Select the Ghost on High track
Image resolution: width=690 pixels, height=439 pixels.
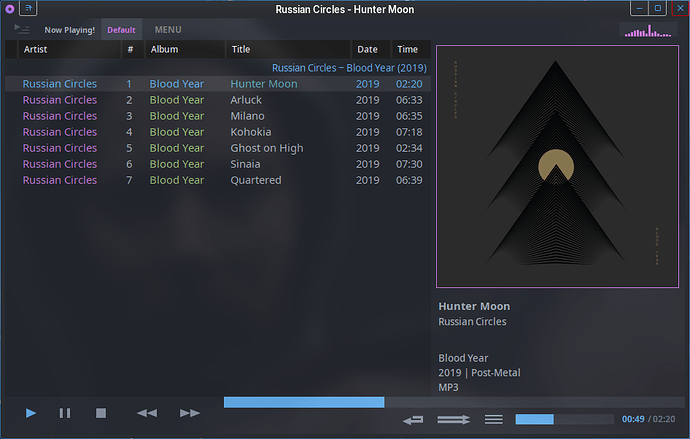[x=218, y=148]
